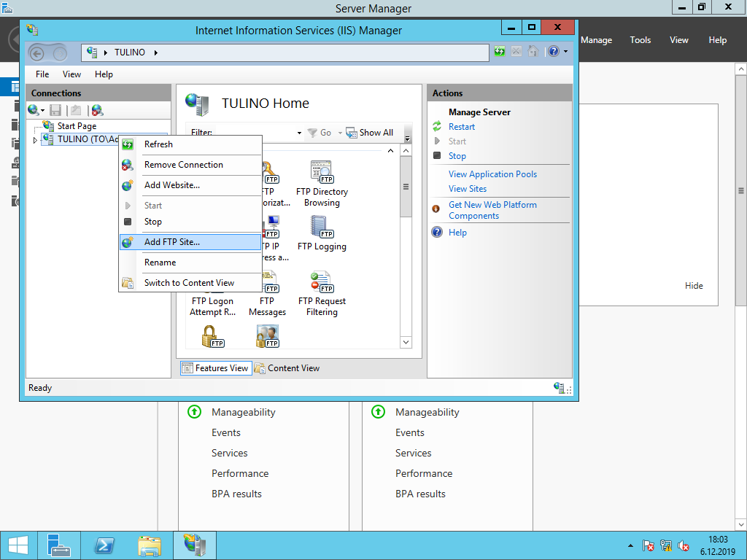This screenshot has width=747, height=560.
Task: Open Manage menu in Server Manager
Action: [x=596, y=41]
